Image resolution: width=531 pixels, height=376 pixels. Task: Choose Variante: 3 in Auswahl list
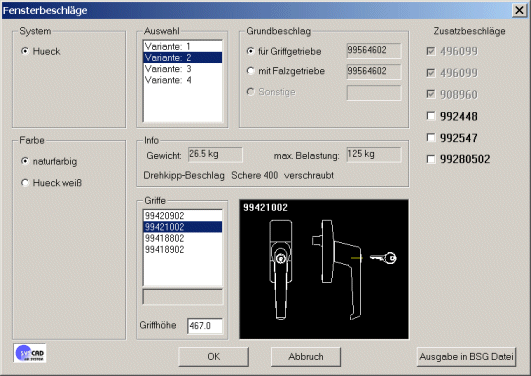click(183, 69)
